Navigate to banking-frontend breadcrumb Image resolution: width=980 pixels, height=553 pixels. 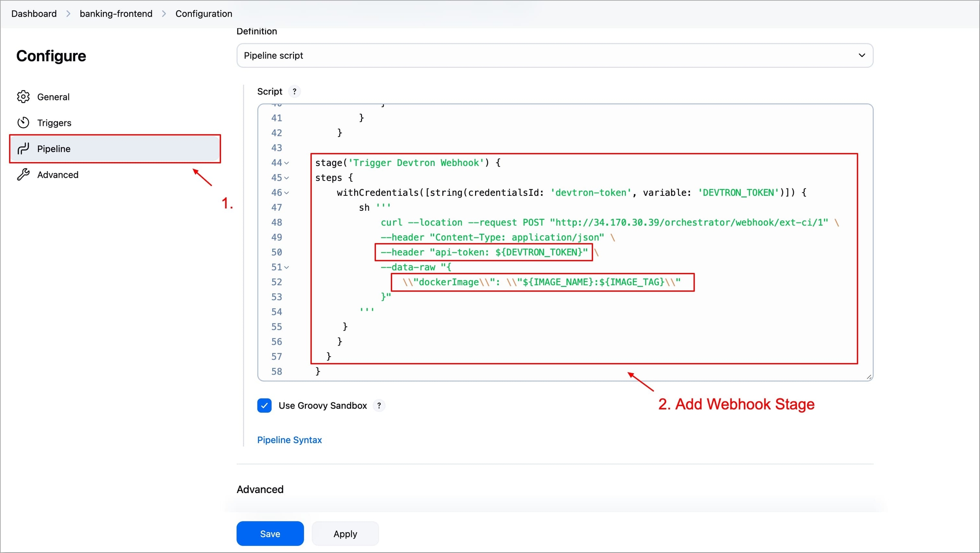116,14
